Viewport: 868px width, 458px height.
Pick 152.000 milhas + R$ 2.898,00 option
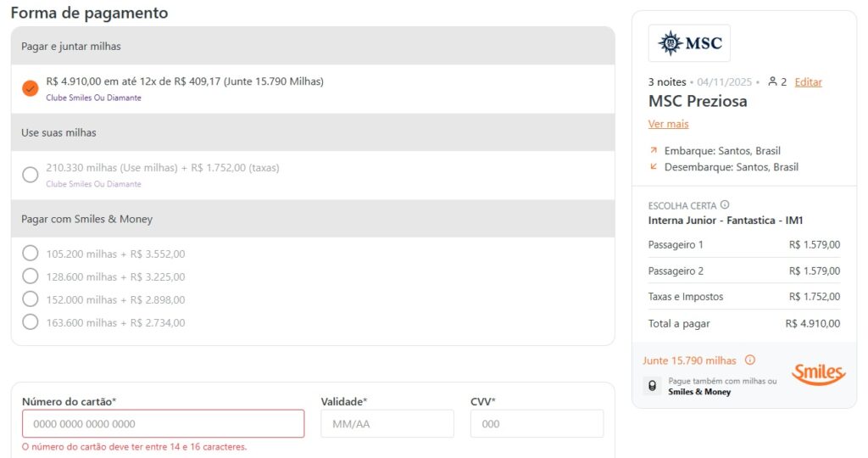31,299
